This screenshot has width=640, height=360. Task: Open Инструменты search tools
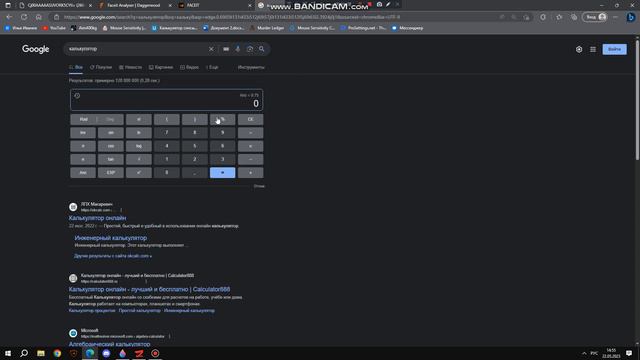[251, 67]
